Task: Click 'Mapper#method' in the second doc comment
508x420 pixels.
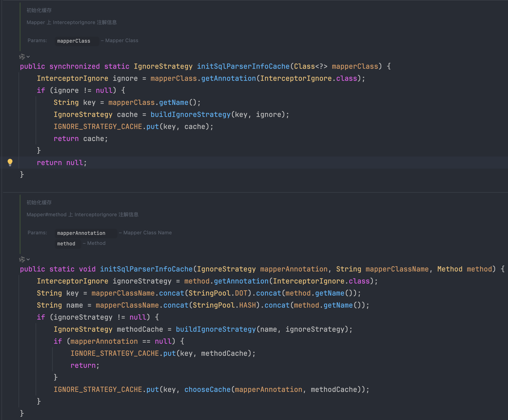Action: coord(46,215)
